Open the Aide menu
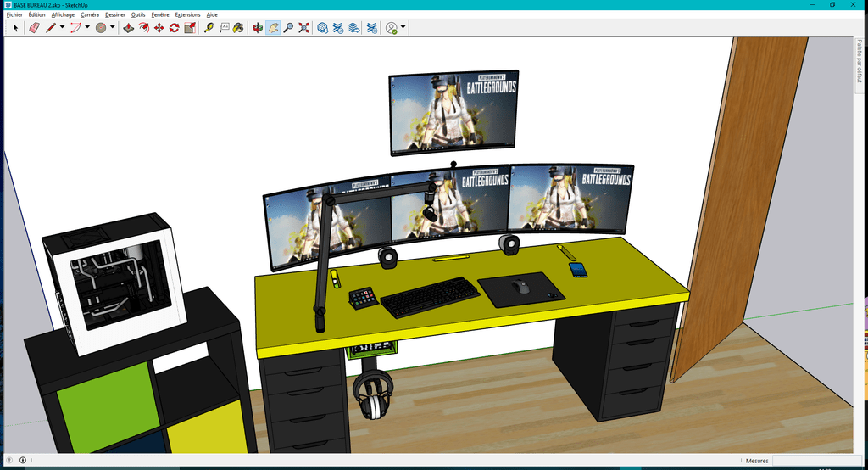The height and width of the screenshot is (470, 868). coord(212,15)
